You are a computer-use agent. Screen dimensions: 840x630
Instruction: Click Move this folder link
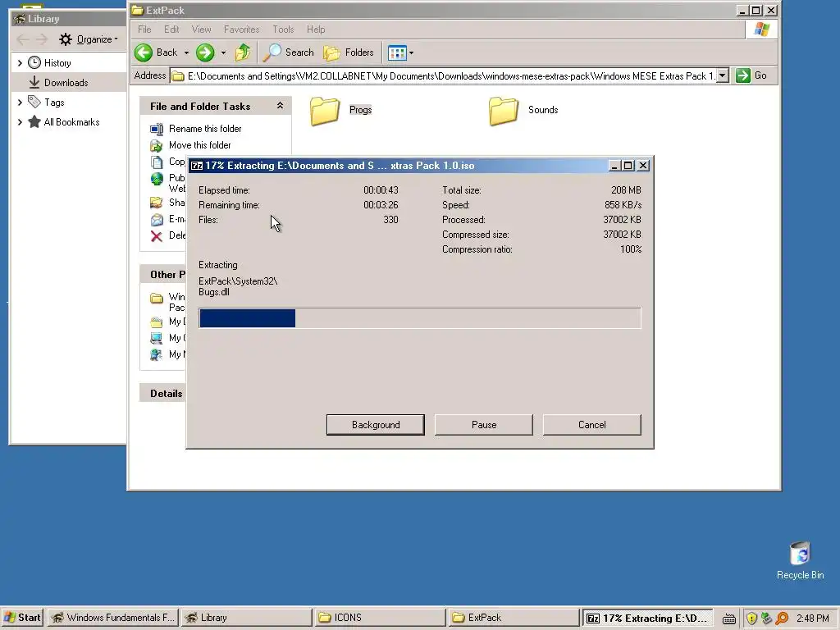click(x=200, y=146)
